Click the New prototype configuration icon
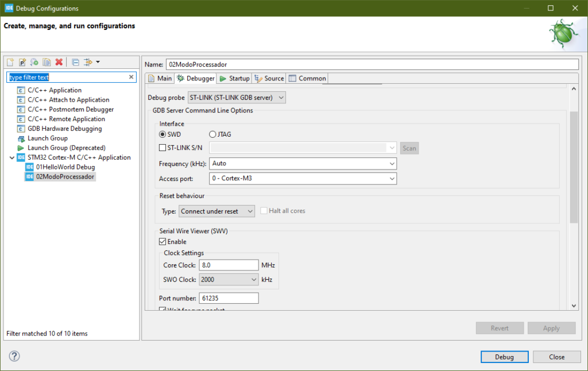 pyautogui.click(x=22, y=62)
